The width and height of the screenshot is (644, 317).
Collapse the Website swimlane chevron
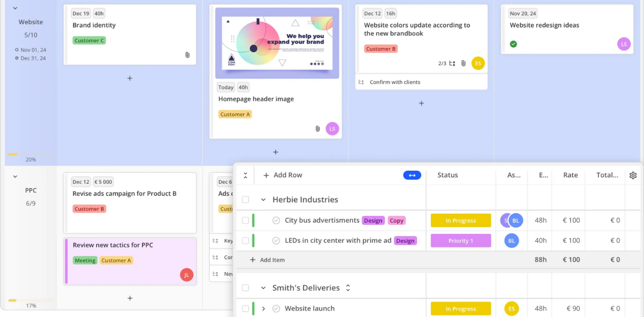pyautogui.click(x=15, y=8)
